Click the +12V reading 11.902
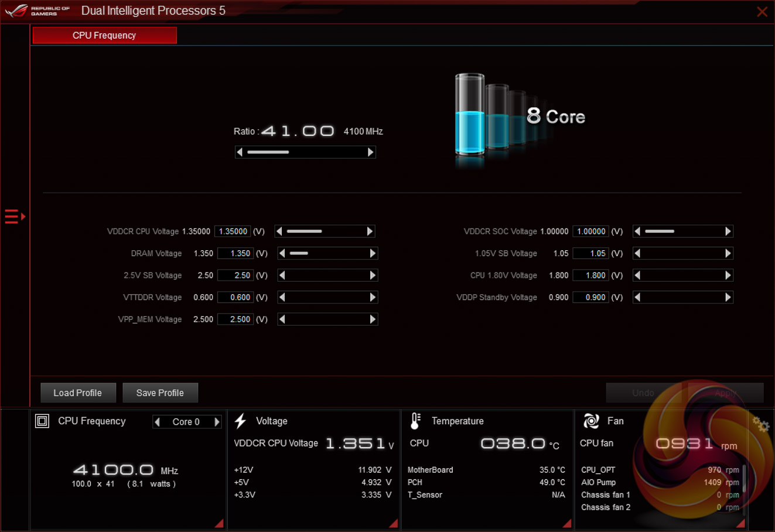This screenshot has width=775, height=532. pyautogui.click(x=375, y=470)
